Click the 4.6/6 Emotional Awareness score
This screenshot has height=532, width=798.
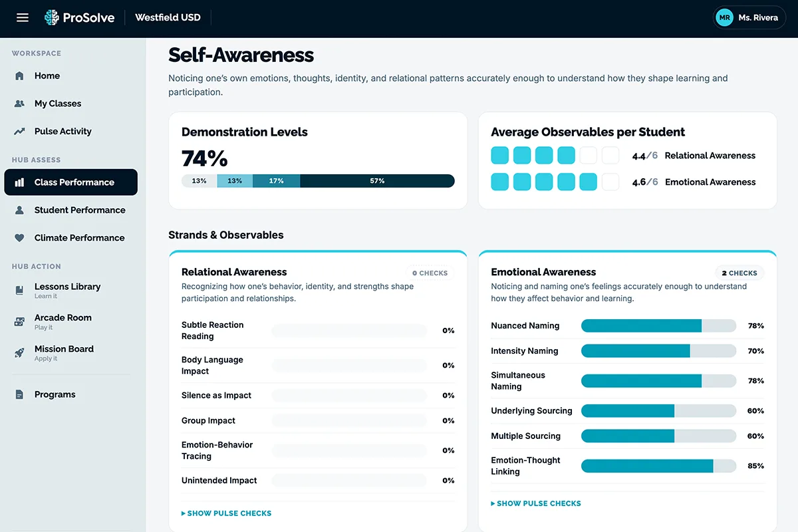(x=644, y=182)
